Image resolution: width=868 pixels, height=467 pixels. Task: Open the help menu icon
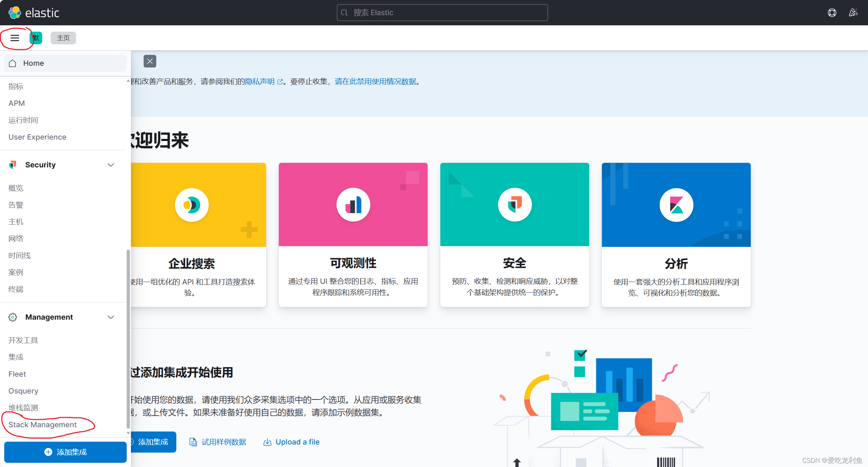coord(832,13)
